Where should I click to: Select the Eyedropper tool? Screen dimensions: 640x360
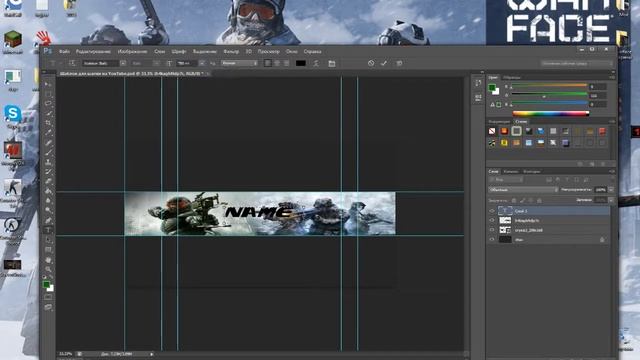[x=48, y=133]
